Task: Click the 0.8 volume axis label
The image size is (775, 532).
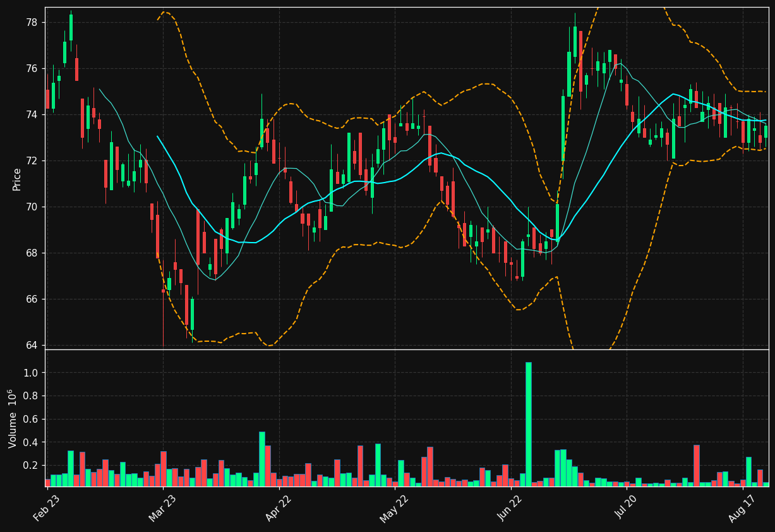Action: [x=31, y=397]
